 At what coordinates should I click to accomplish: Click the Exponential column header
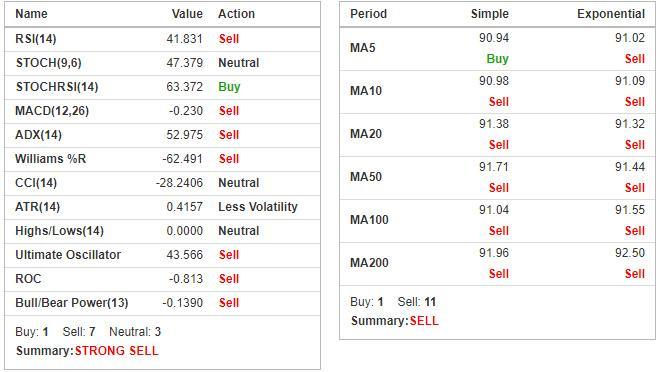611,14
